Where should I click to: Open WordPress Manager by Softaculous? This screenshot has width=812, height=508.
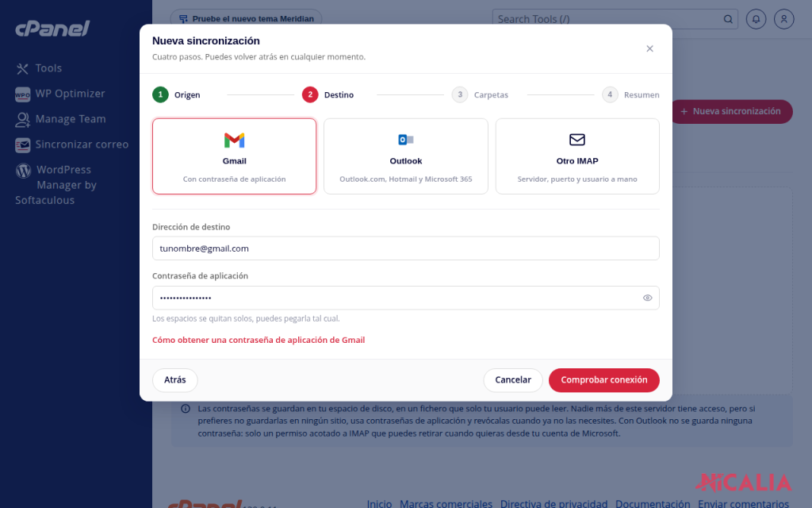pos(56,184)
